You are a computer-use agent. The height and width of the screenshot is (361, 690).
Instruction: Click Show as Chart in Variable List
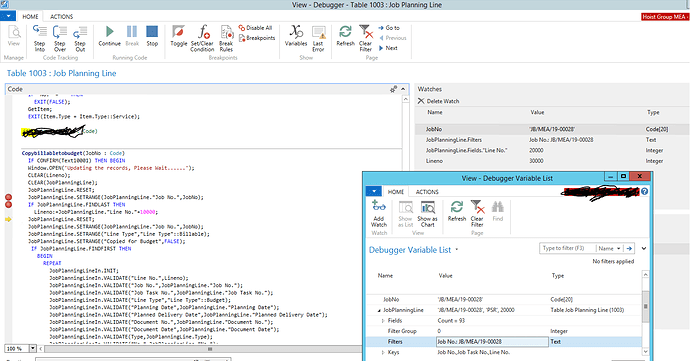pyautogui.click(x=427, y=213)
